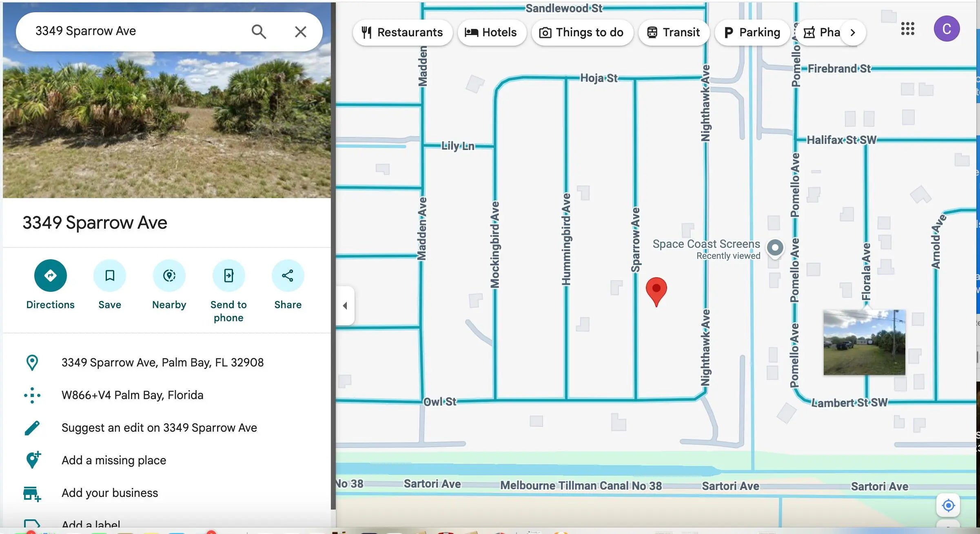
Task: Click the Directions icon button
Action: (x=50, y=276)
